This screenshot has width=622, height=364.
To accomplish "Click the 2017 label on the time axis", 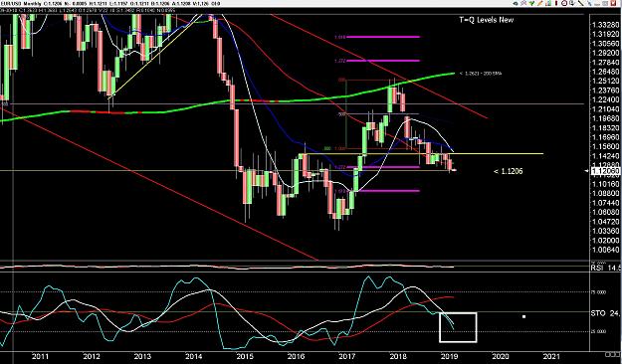I will [347, 356].
